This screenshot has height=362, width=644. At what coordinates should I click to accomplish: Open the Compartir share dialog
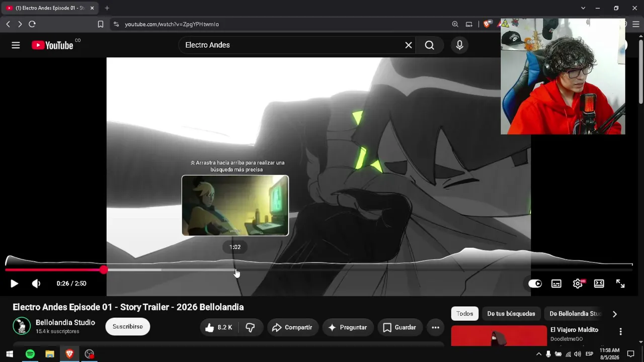click(293, 327)
